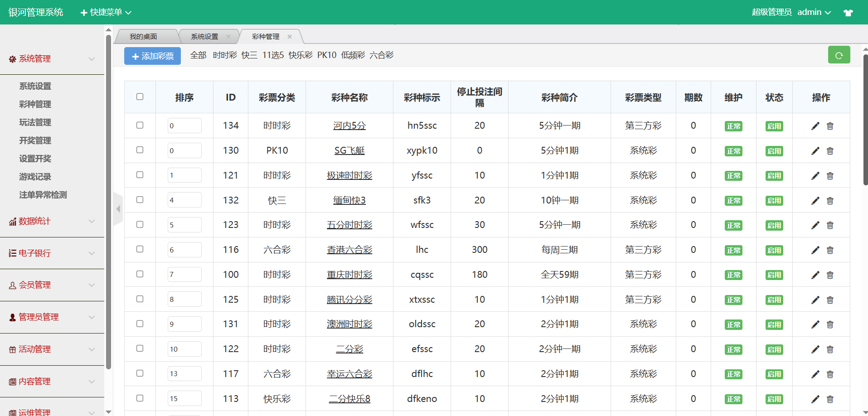The image size is (868, 416).
Task: Check the checkbox for ID 134 row
Action: pos(140,125)
